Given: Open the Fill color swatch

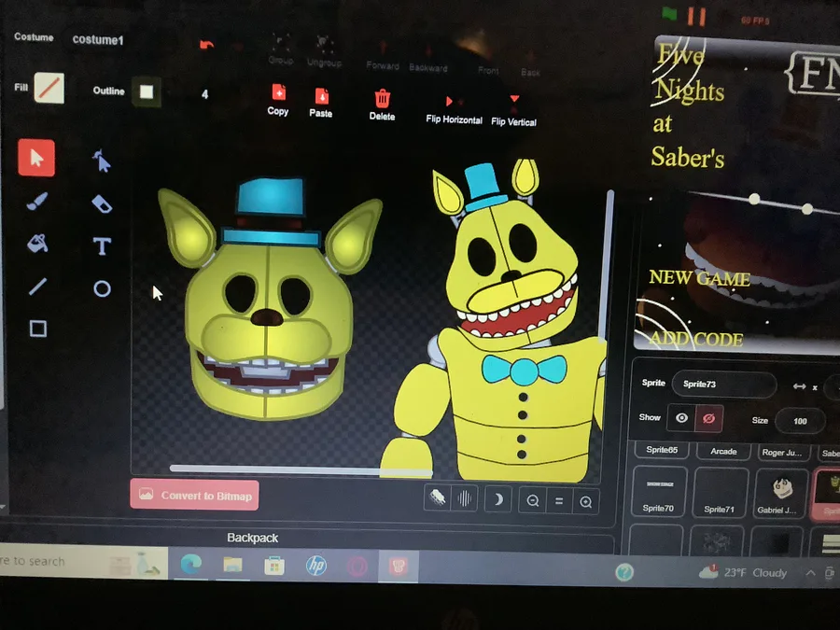Looking at the screenshot, I should tap(49, 88).
